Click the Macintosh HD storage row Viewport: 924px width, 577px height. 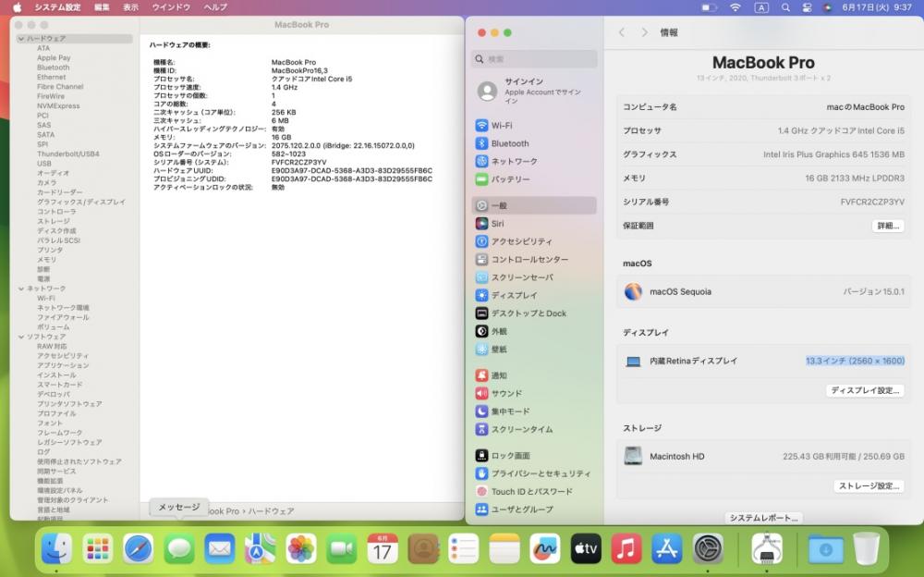pyautogui.click(x=764, y=457)
